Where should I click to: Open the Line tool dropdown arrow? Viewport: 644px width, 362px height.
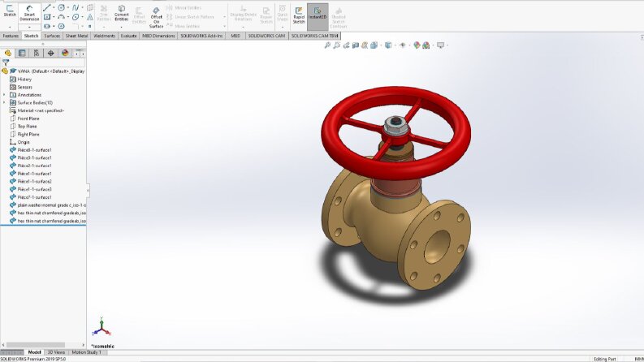click(x=54, y=7)
